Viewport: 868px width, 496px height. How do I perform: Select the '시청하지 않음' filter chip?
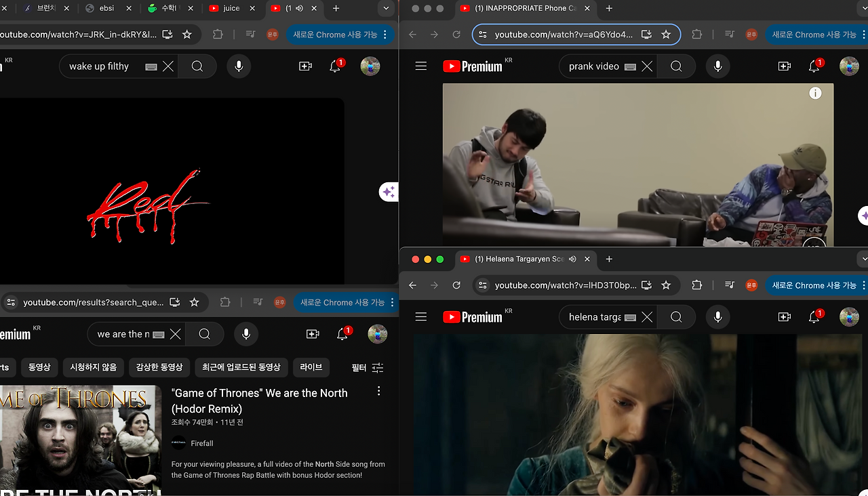click(x=94, y=367)
